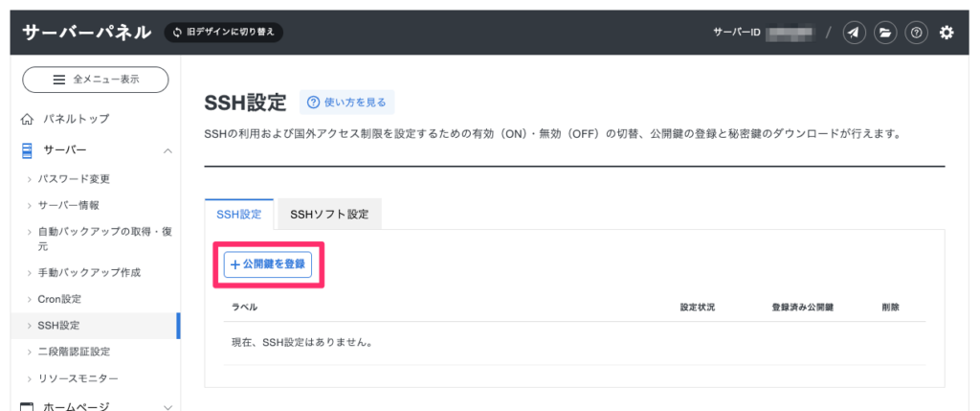Open the settings gear icon
Image resolution: width=980 pixels, height=411 pixels.
coord(947,33)
